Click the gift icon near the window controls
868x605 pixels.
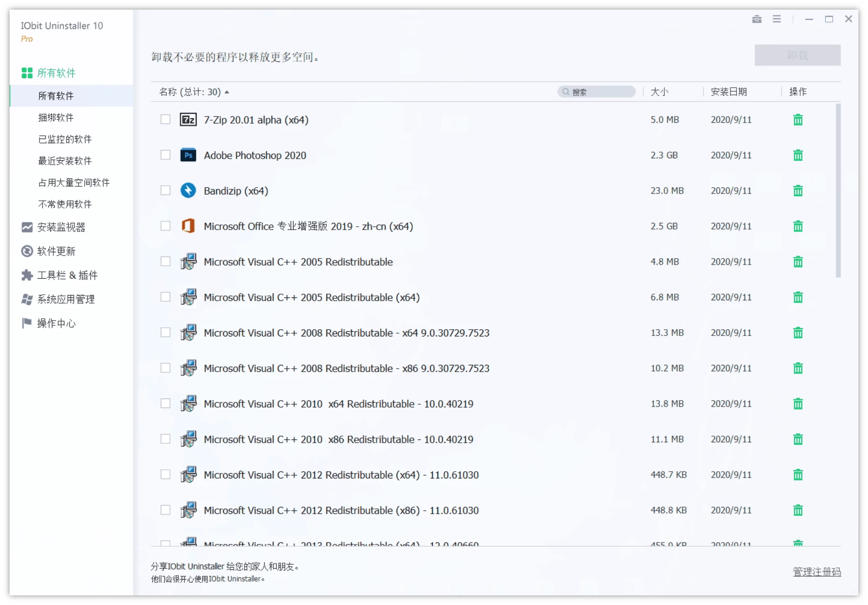756,19
